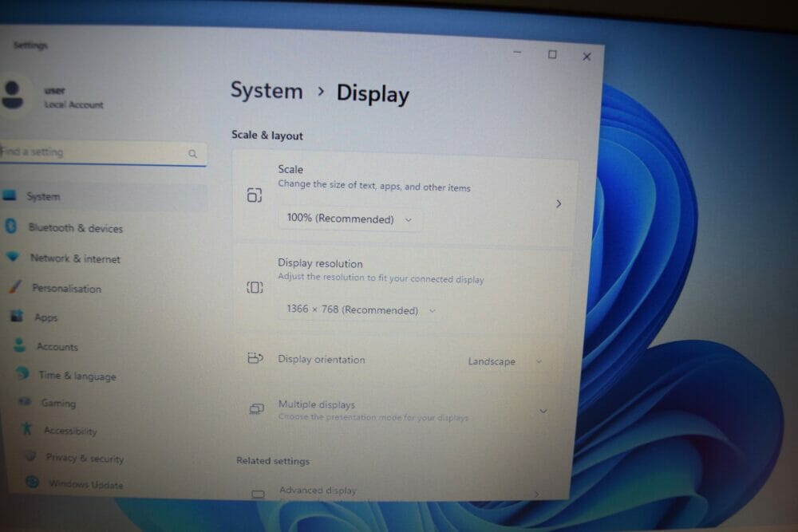Open the Landscape orientation dropdown
The width and height of the screenshot is (798, 532).
[504, 361]
